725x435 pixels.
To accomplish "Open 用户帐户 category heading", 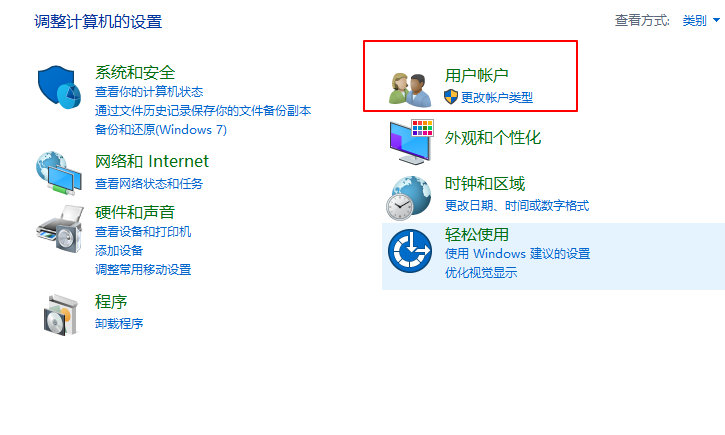I will pyautogui.click(x=477, y=75).
